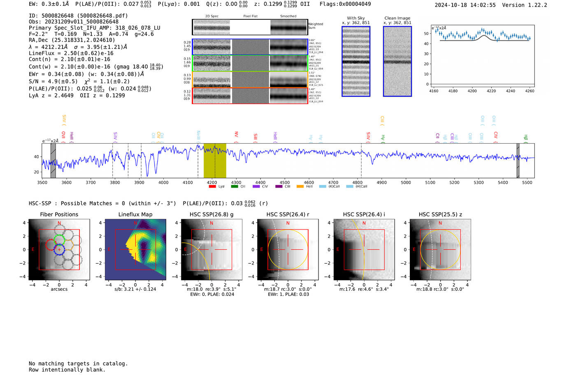
Task: Open the Fiber Positions plot
Action: (59, 249)
